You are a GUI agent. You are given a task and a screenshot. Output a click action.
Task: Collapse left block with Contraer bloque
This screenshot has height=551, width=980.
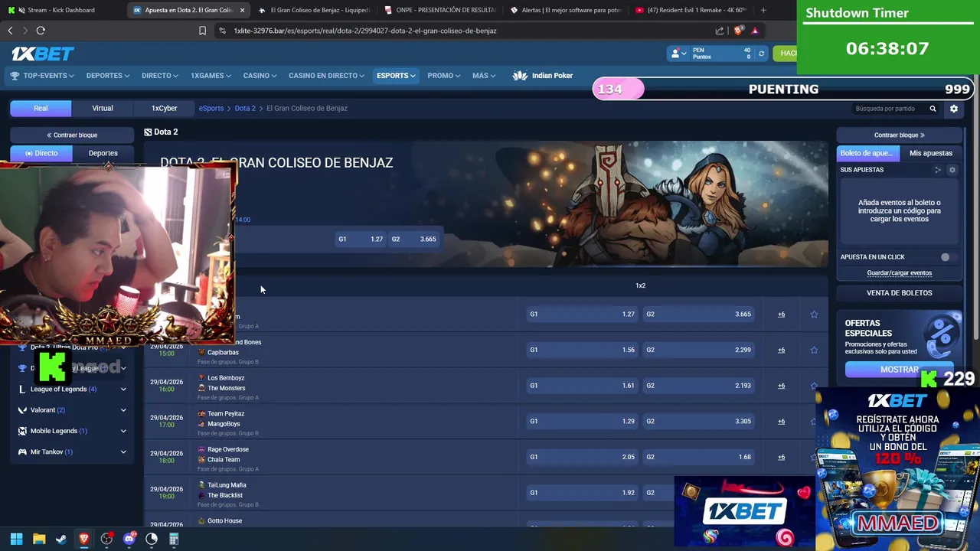pyautogui.click(x=72, y=135)
